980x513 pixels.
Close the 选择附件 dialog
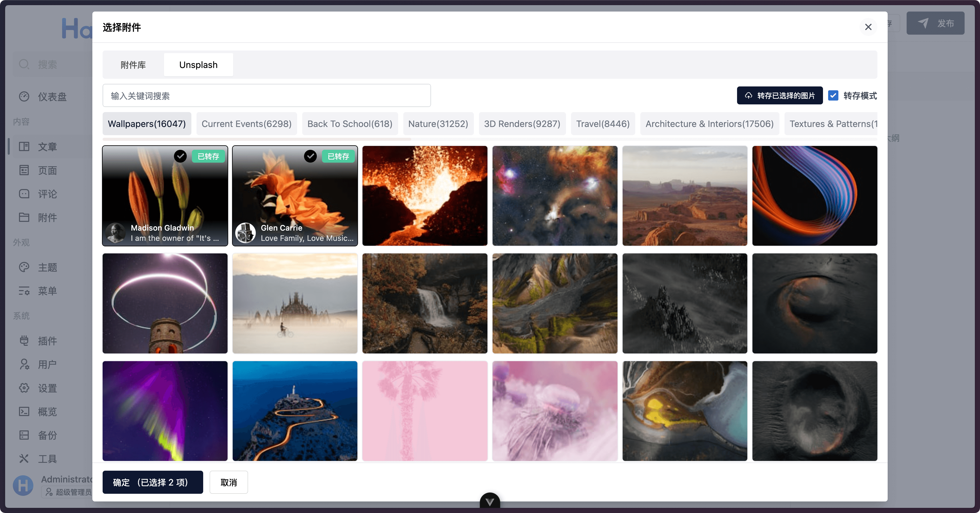[x=868, y=27]
